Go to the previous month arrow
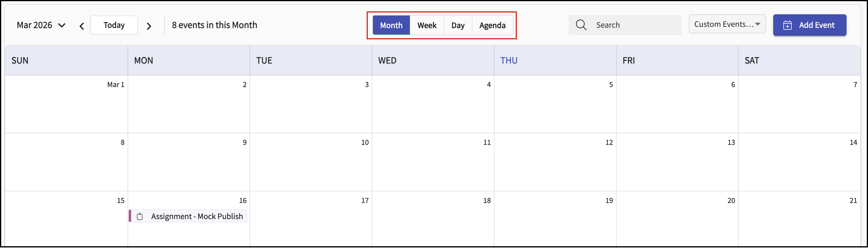The height and width of the screenshot is (248, 868). coord(82,26)
